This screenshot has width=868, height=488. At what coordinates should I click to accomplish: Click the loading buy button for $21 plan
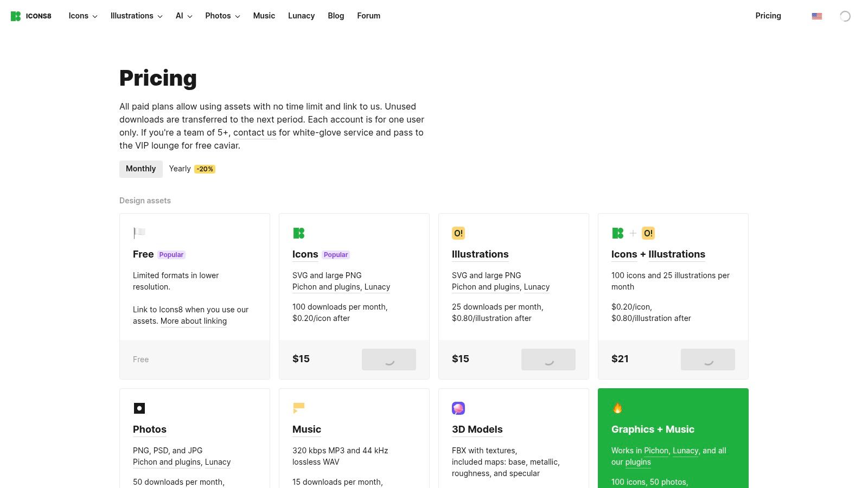tap(708, 359)
